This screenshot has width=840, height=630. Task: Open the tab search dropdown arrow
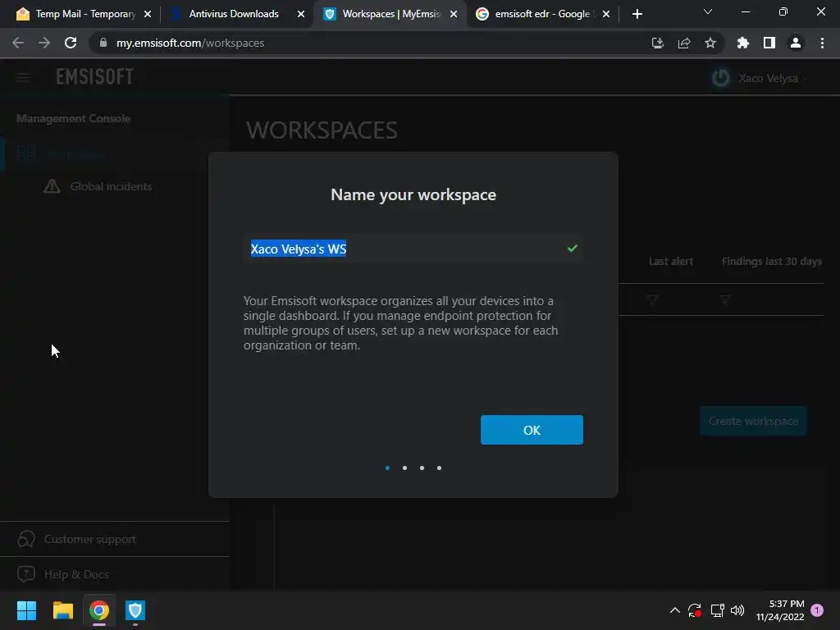pos(708,11)
